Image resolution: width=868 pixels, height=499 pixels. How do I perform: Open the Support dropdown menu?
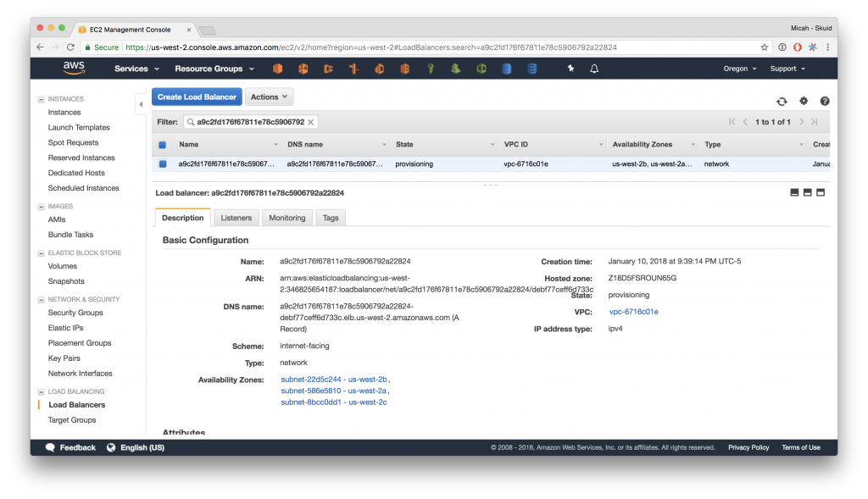[x=787, y=69]
